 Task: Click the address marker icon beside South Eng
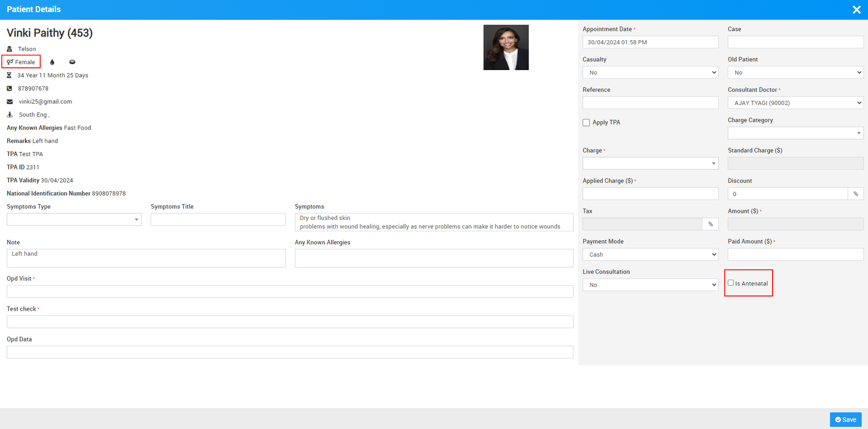[10, 115]
